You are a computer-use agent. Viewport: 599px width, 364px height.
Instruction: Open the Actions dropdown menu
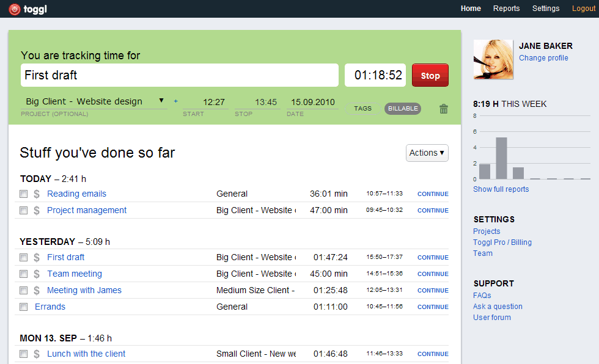(427, 153)
